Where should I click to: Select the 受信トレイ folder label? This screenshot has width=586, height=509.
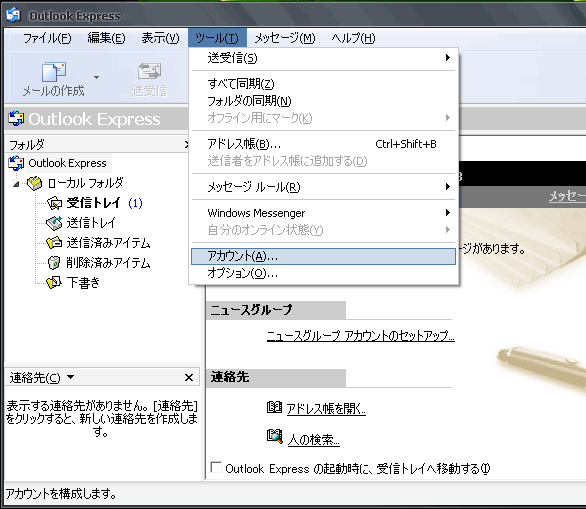pyautogui.click(x=94, y=203)
